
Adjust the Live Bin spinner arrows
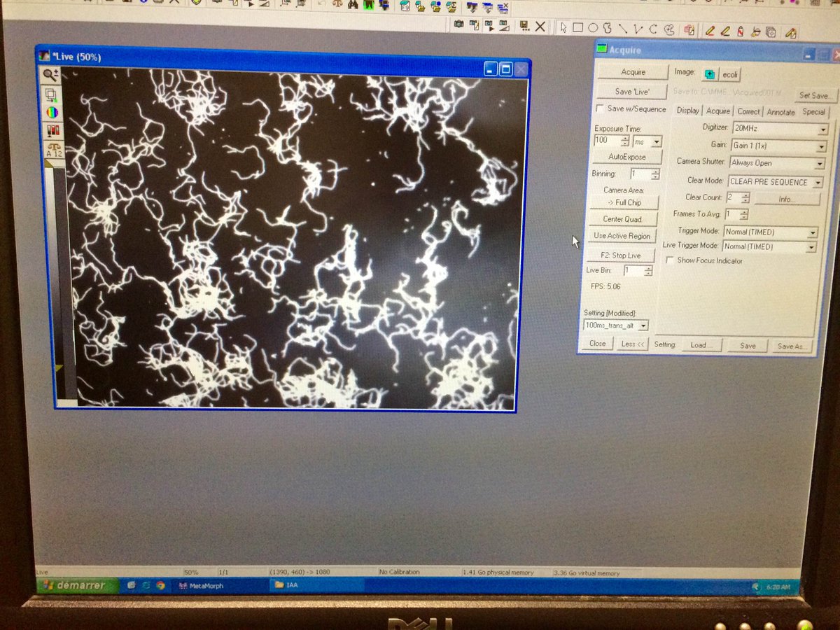648,271
